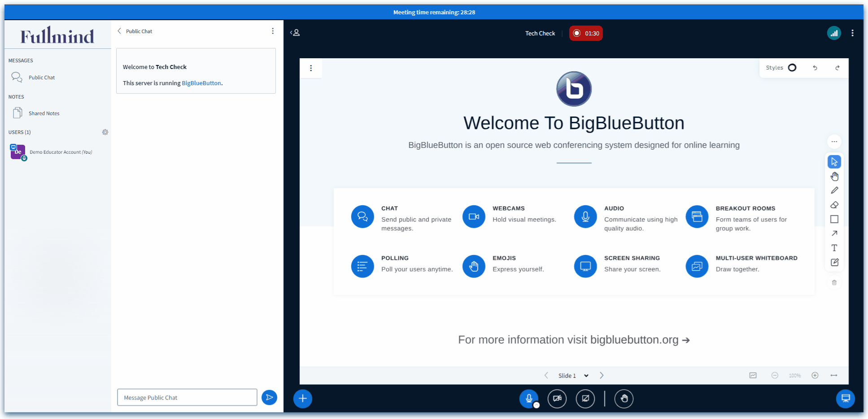Select the Eraser tool

tap(834, 205)
